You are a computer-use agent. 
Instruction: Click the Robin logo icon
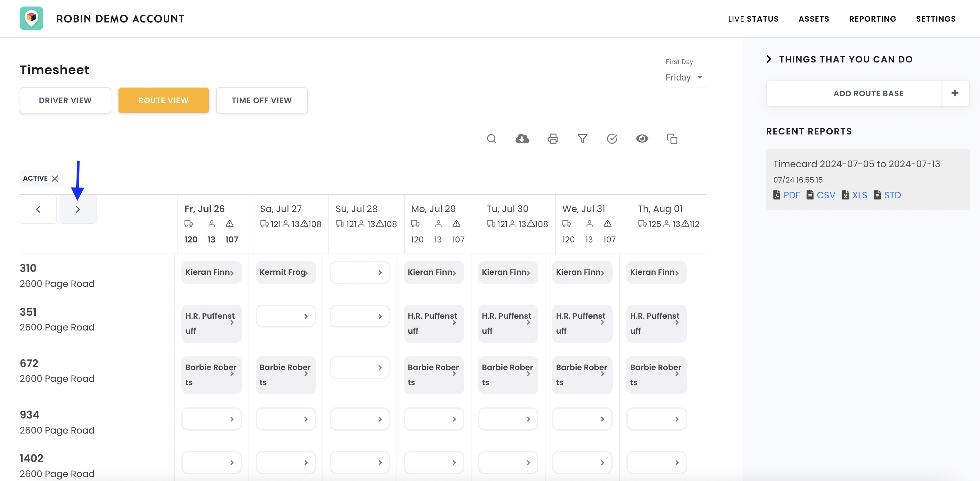click(31, 18)
